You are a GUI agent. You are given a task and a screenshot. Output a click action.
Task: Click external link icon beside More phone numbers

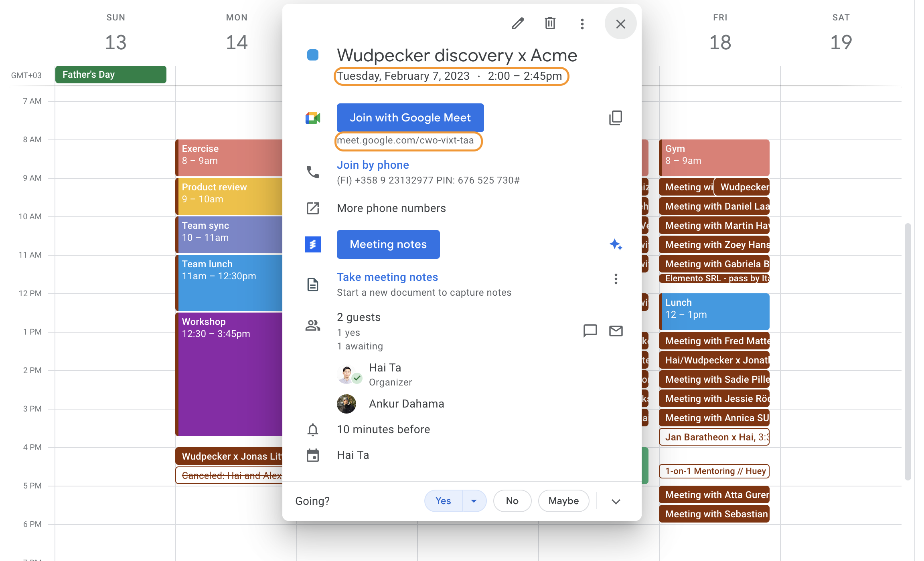coord(312,208)
